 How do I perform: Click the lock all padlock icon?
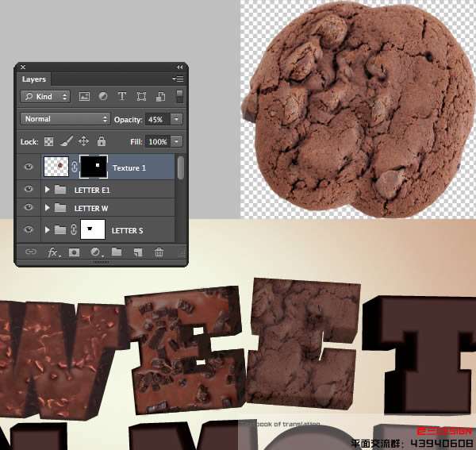click(101, 141)
